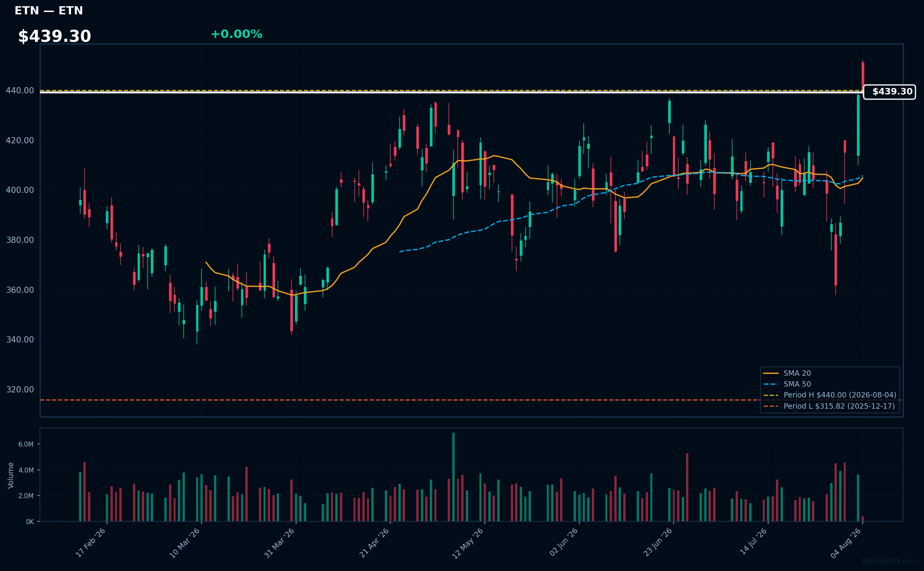Click the 380.00 price axis label
Image resolution: width=924 pixels, height=571 pixels.
pos(20,240)
